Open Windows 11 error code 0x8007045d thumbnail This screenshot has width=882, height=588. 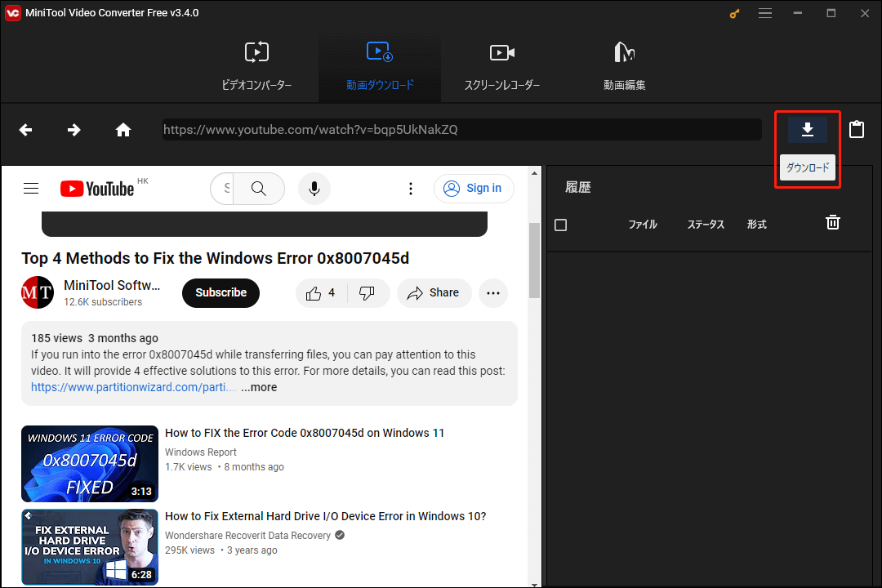point(90,464)
